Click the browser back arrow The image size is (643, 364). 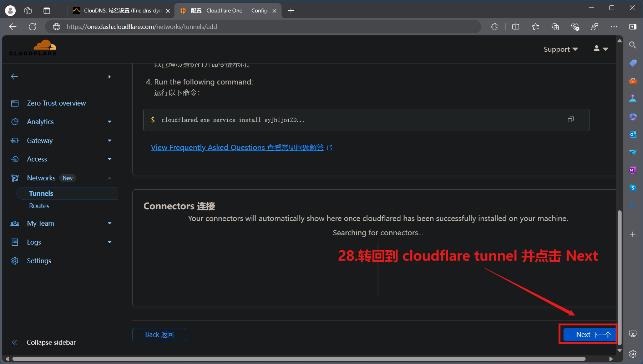tap(13, 27)
